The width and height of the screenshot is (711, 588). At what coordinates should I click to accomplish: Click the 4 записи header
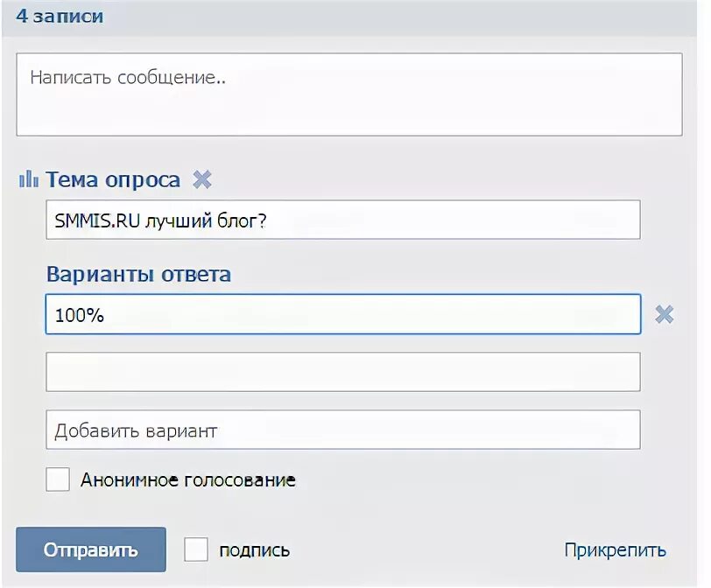point(60,16)
